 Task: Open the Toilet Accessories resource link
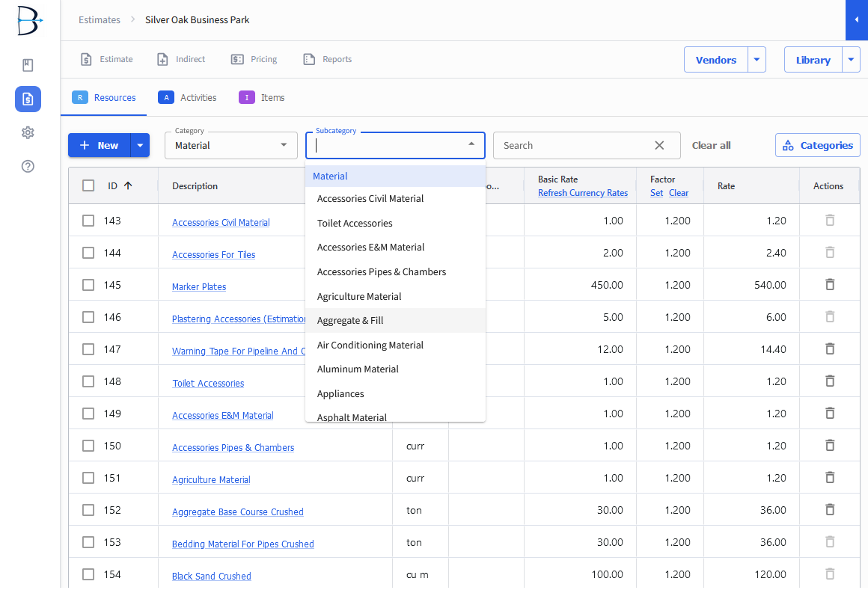coord(208,383)
